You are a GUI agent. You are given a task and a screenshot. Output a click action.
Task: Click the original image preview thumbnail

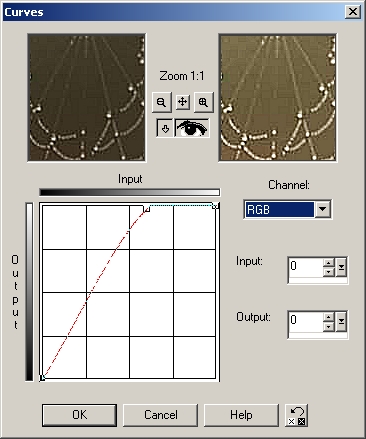pos(87,98)
